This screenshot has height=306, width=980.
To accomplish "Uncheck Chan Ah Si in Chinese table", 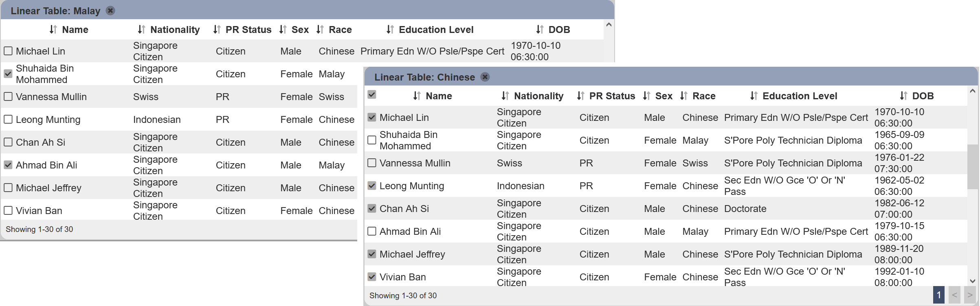I will [371, 208].
